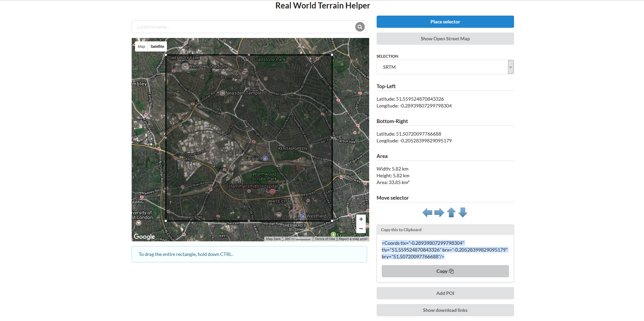Move selector left with arrow
The width and height of the screenshot is (644, 321).
pyautogui.click(x=427, y=213)
